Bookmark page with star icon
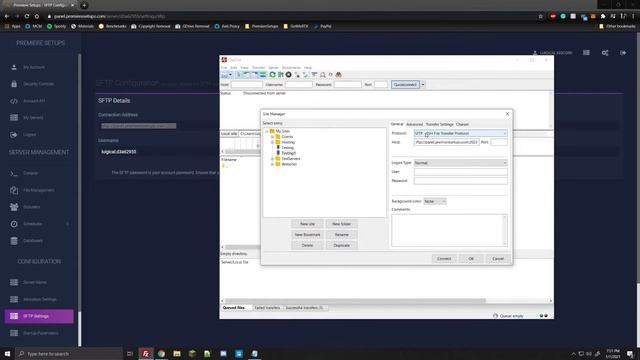Viewport: 640px width, 360px height. pos(540,16)
